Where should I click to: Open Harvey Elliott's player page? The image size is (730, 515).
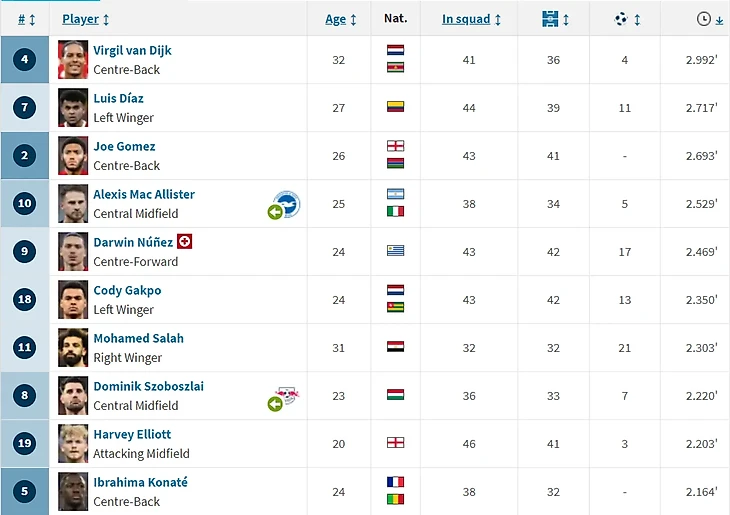click(132, 434)
